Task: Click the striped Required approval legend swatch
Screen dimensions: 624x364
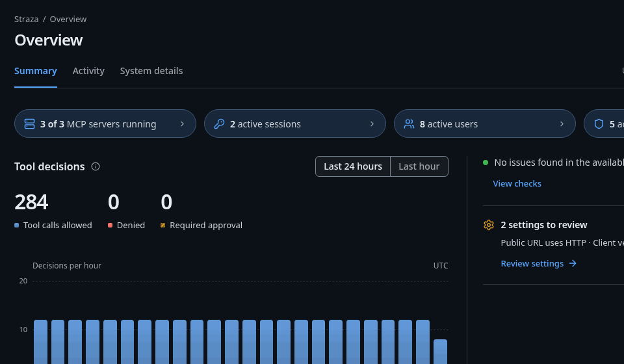Action: [x=162, y=225]
